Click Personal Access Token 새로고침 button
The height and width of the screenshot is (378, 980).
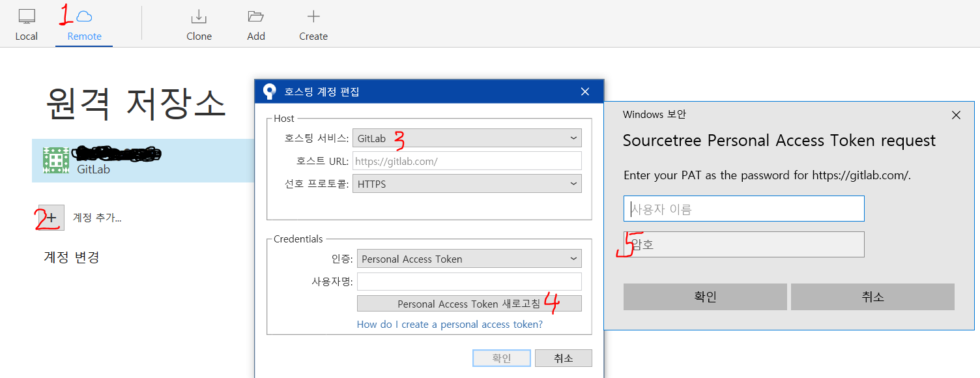(x=469, y=304)
